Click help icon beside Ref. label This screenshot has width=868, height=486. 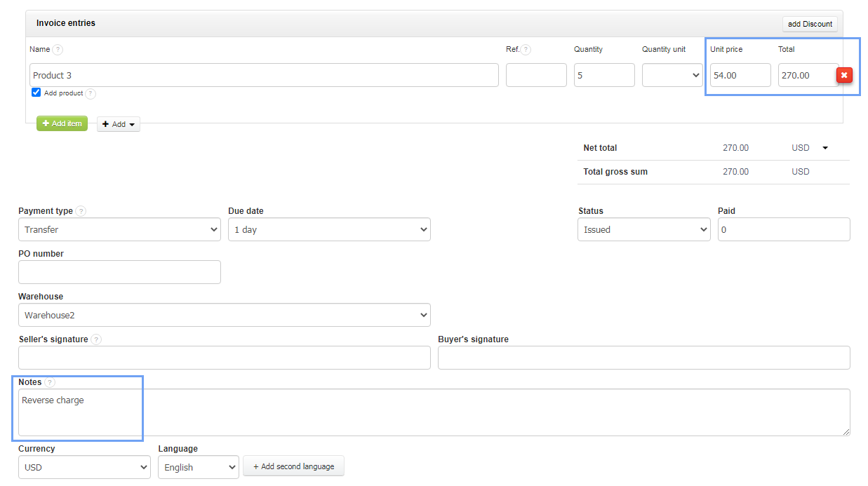[526, 50]
